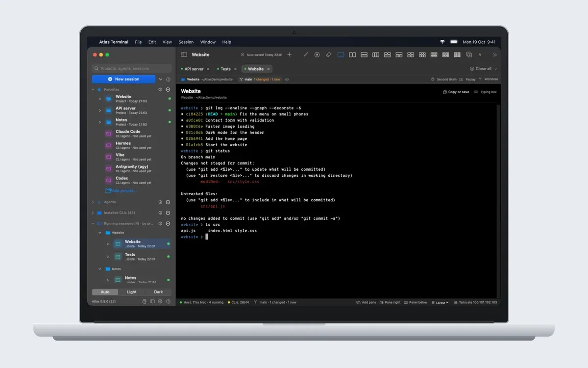Switch to the Tests tab
This screenshot has height=368, width=588.
point(225,69)
